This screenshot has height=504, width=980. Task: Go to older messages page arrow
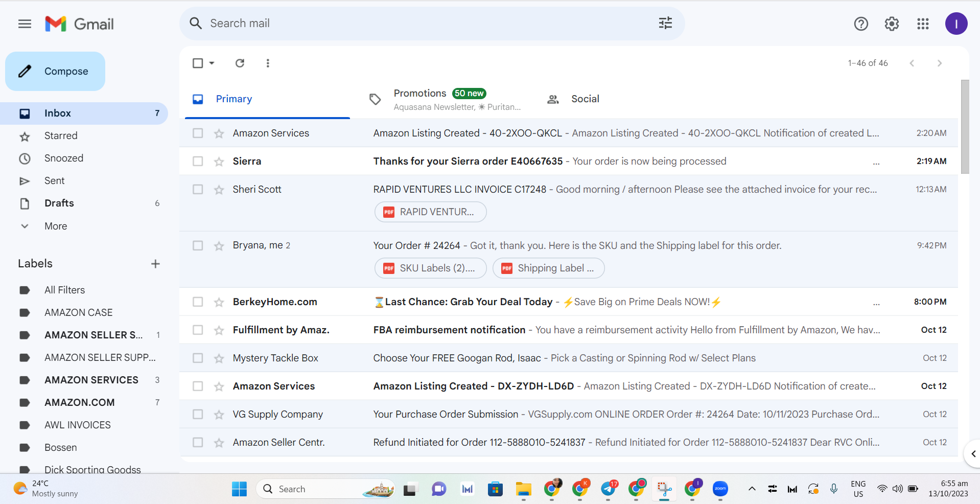tap(939, 63)
